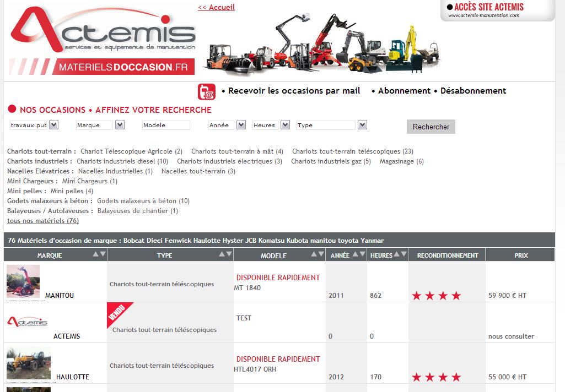The width and height of the screenshot is (565, 392).
Task: Sort Type column descending arrow
Action: (x=229, y=254)
